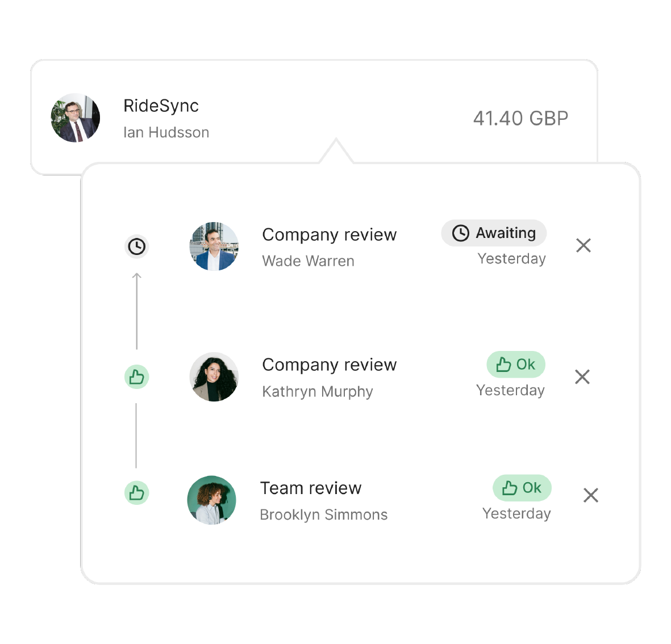
Task: Open Ian Hudsson's profile avatar
Action: [x=76, y=118]
